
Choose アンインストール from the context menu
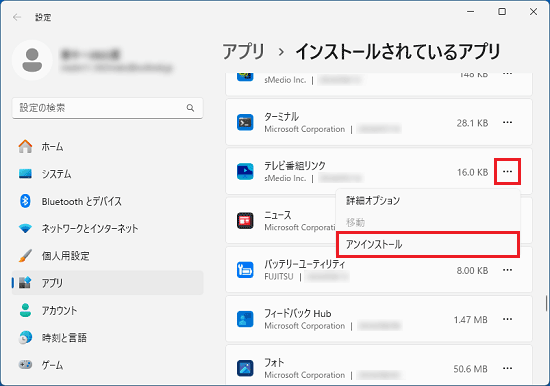pos(428,245)
